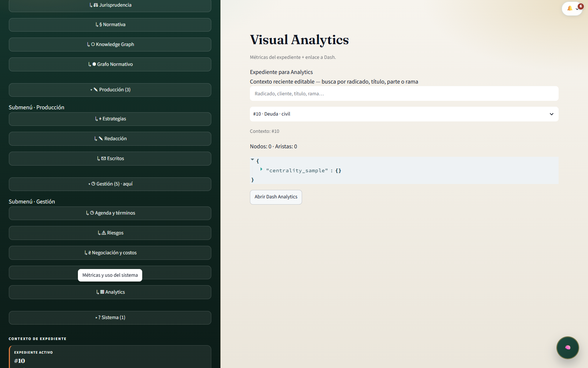Click the Expediente activo #10 card
This screenshot has height=368, width=588.
[x=110, y=357]
